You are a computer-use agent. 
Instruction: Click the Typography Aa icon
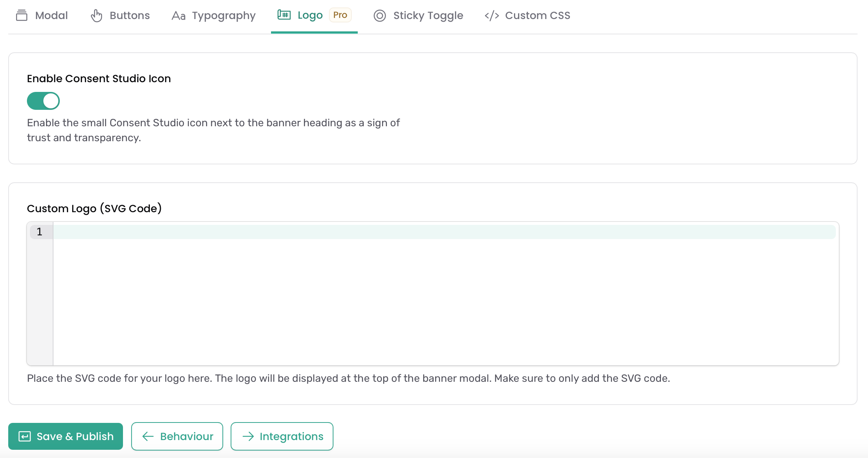pos(178,16)
